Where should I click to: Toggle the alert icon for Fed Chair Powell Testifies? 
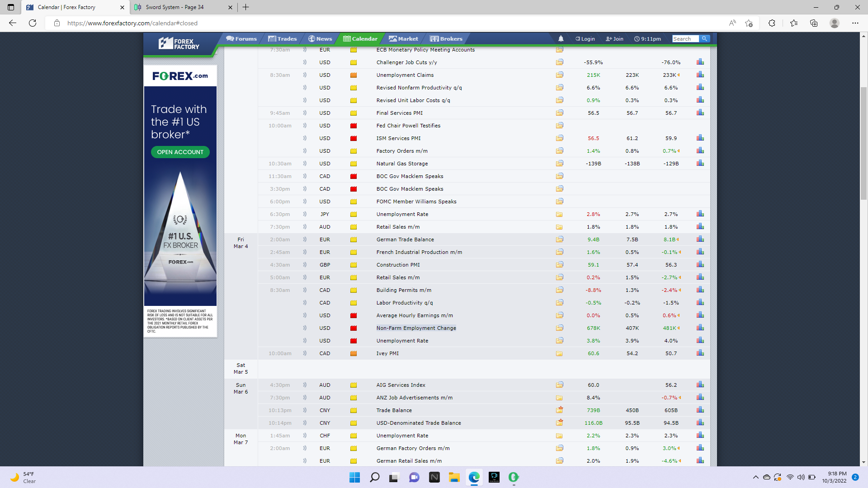[305, 126]
